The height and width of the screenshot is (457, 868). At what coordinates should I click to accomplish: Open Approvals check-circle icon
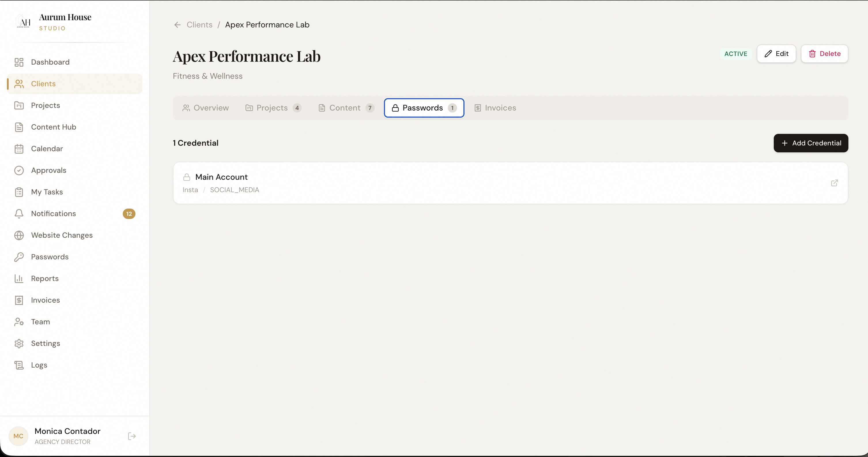point(19,170)
